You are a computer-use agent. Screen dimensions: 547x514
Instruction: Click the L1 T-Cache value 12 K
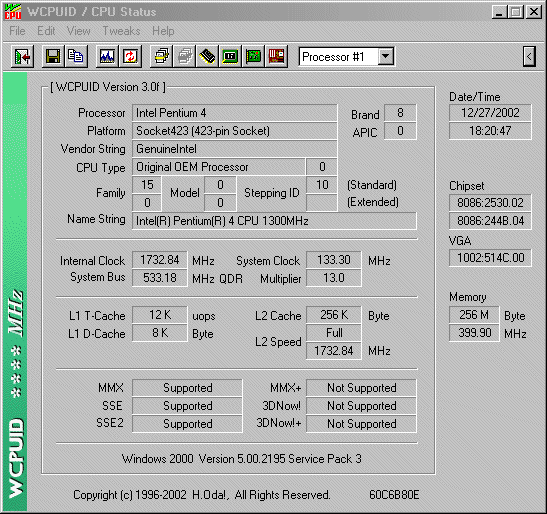pos(159,315)
